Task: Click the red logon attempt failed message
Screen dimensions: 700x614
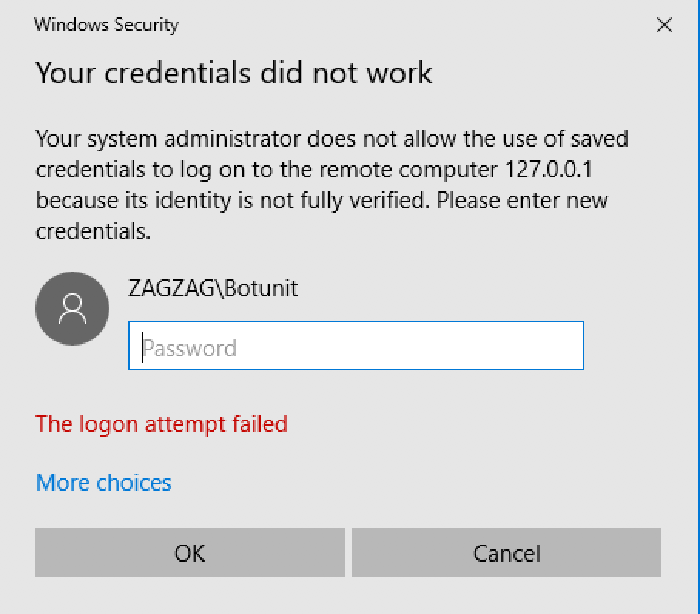Action: 161,423
